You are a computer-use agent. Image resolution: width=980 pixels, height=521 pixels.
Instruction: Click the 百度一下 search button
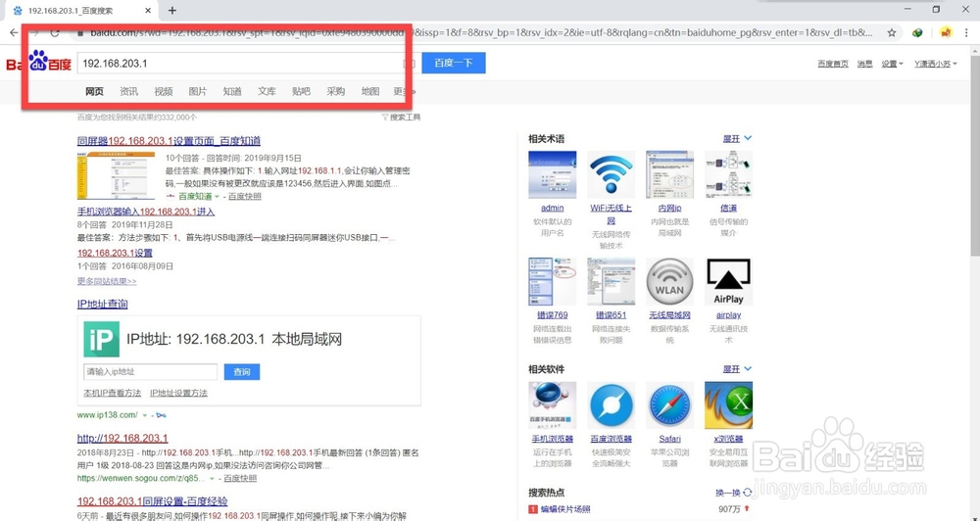pos(454,63)
